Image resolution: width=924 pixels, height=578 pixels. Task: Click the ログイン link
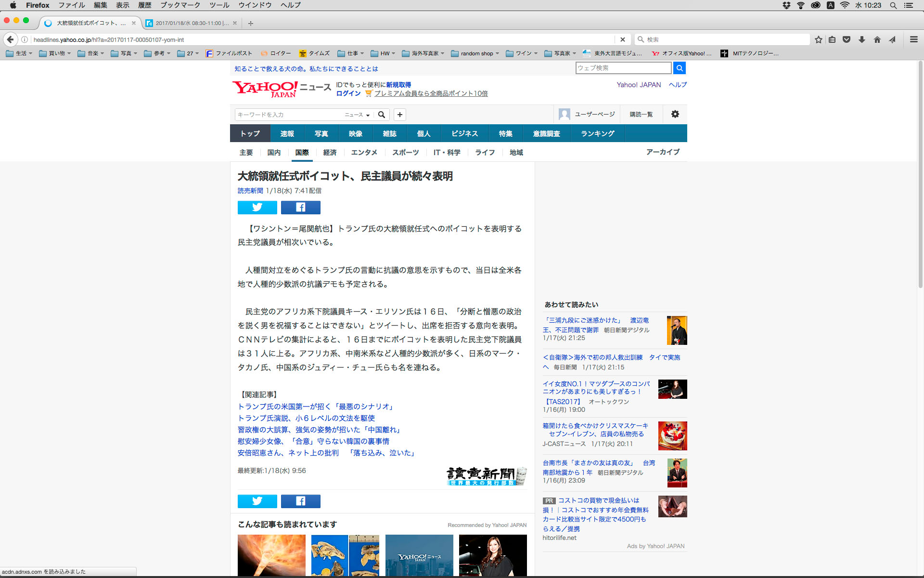[348, 93]
